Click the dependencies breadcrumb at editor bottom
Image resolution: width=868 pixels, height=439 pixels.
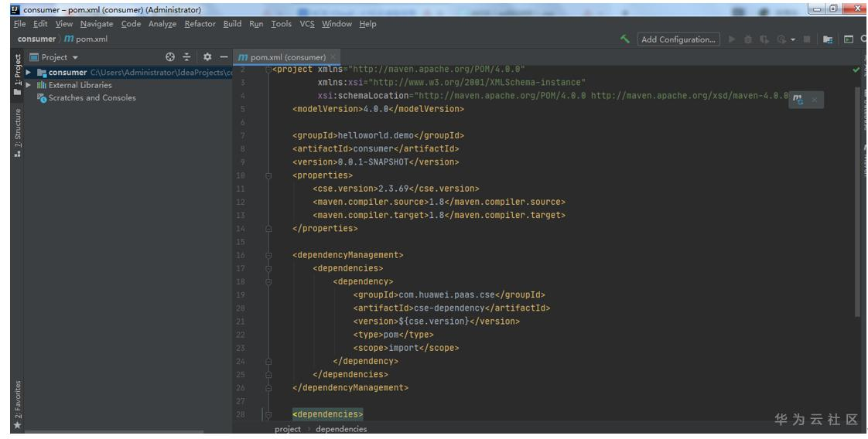[341, 428]
